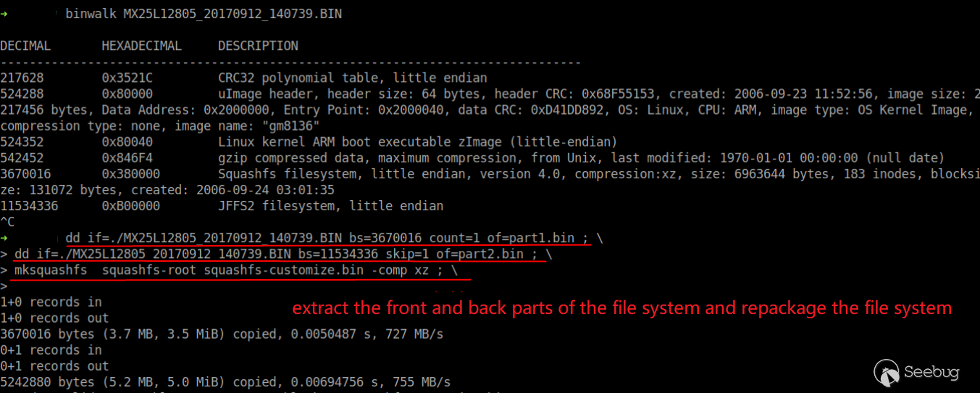Click the gzip compressed data line
Image resolution: width=980 pixels, height=393 pixels.
[582, 158]
